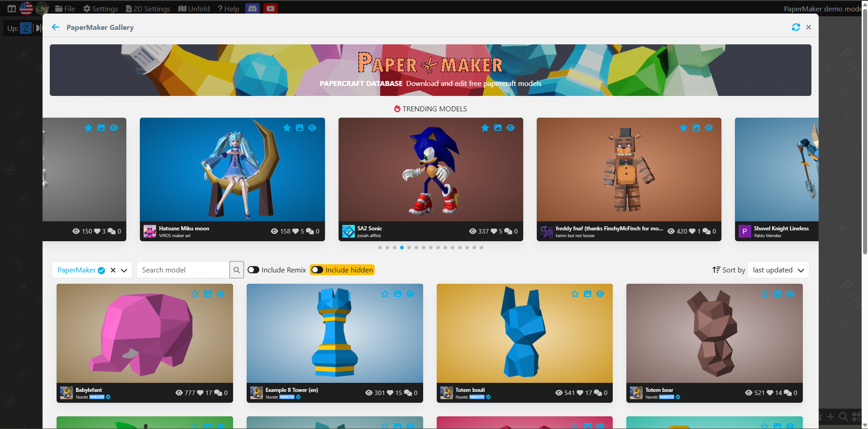868x429 pixels.
Task: Click the 'kerim but not loozer' author name
Action: (575, 236)
